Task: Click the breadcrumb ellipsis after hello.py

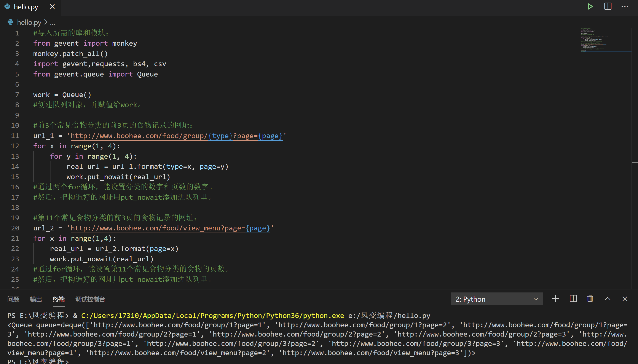Action: [53, 23]
